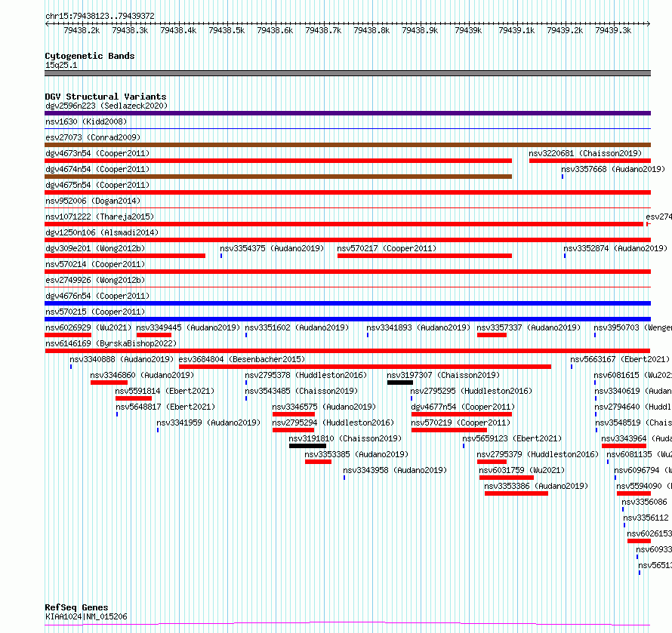This screenshot has width=672, height=633.
Task: Select nsv2795294 (Huddleston2016) label
Action: [x=333, y=423]
